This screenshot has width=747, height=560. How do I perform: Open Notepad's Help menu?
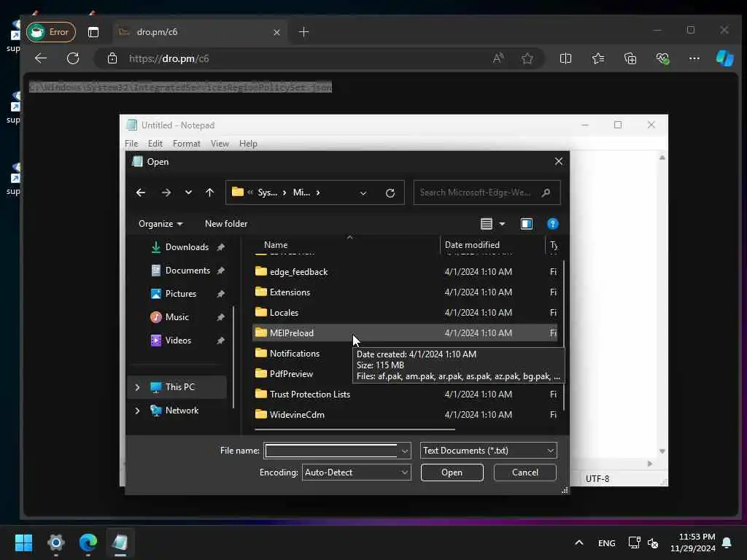248,144
